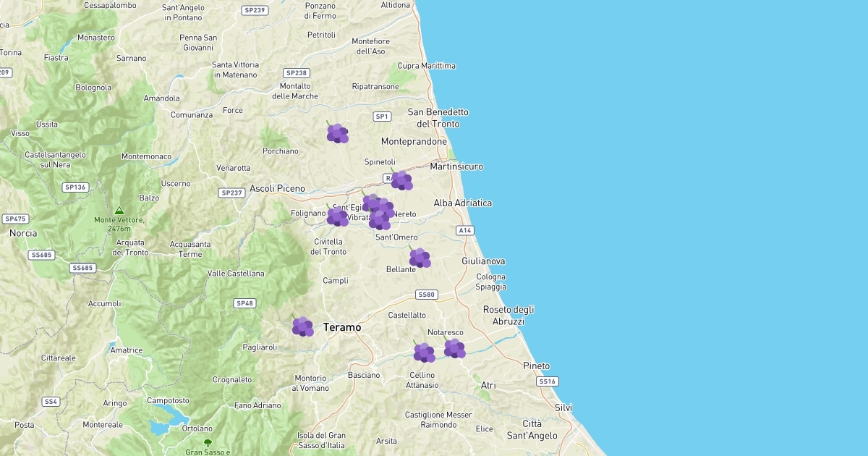Click the grape marker above Bellante
The height and width of the screenshot is (456, 868).
420,257
